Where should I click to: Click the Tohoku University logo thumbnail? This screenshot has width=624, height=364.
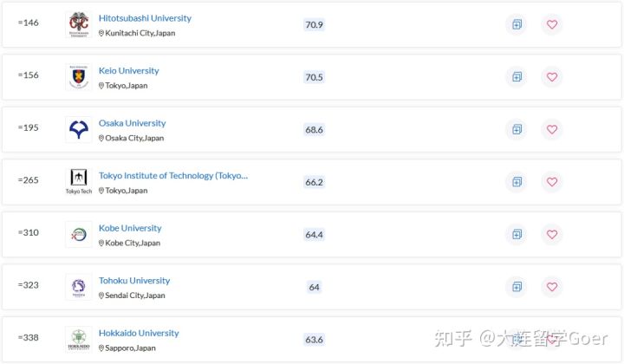[x=78, y=287]
